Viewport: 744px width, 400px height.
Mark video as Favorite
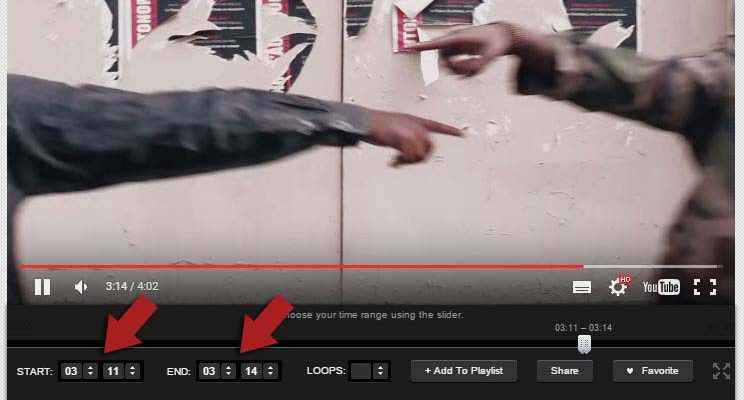pyautogui.click(x=652, y=371)
